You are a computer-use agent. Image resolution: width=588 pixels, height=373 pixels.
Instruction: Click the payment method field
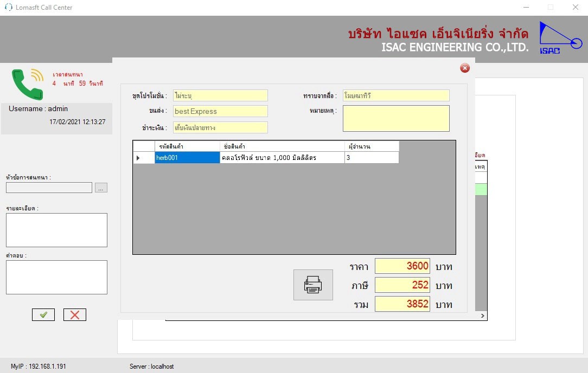coord(220,127)
